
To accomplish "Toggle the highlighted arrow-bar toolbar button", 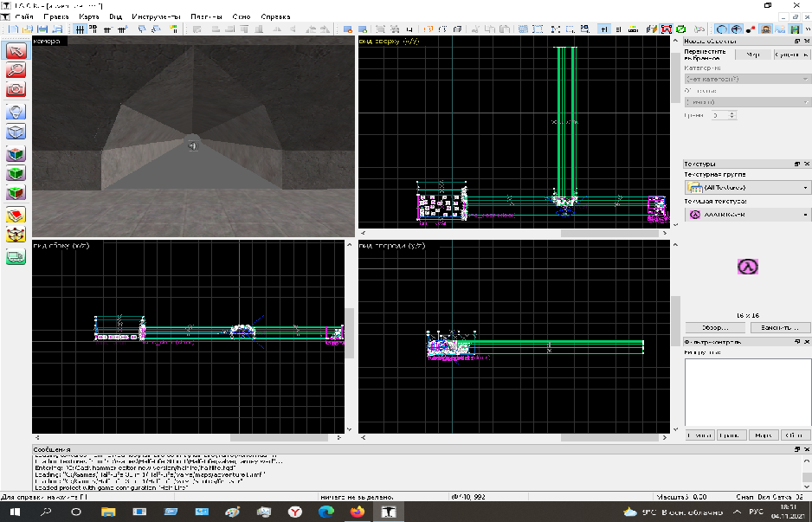I will coord(604,29).
